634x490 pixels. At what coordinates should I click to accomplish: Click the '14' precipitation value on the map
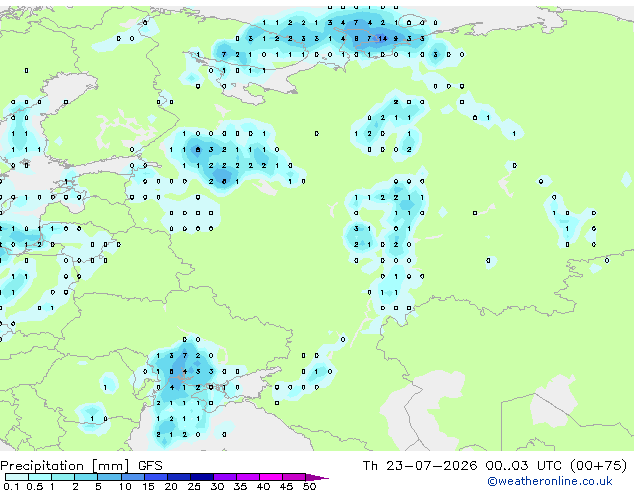point(383,38)
